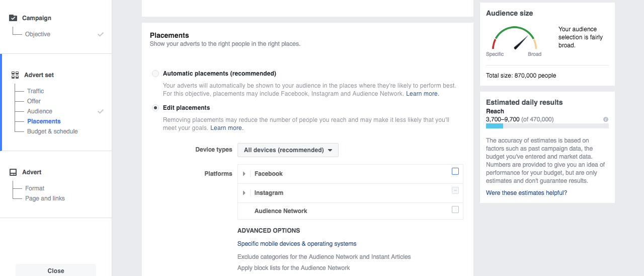Image resolution: width=644 pixels, height=276 pixels.
Task: Click the Advert set grid icon
Action: tap(15, 75)
